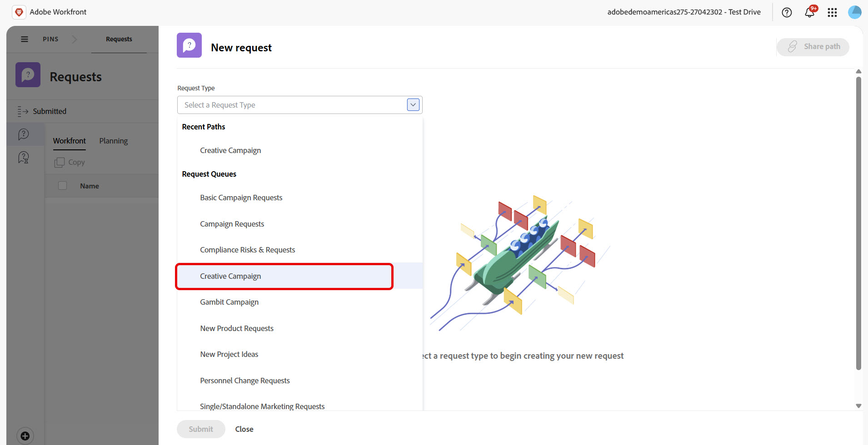868x445 pixels.
Task: Click the Share path button
Action: click(x=813, y=47)
